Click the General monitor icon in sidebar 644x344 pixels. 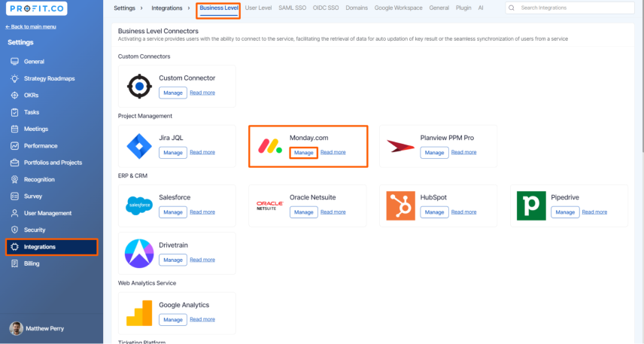click(15, 62)
